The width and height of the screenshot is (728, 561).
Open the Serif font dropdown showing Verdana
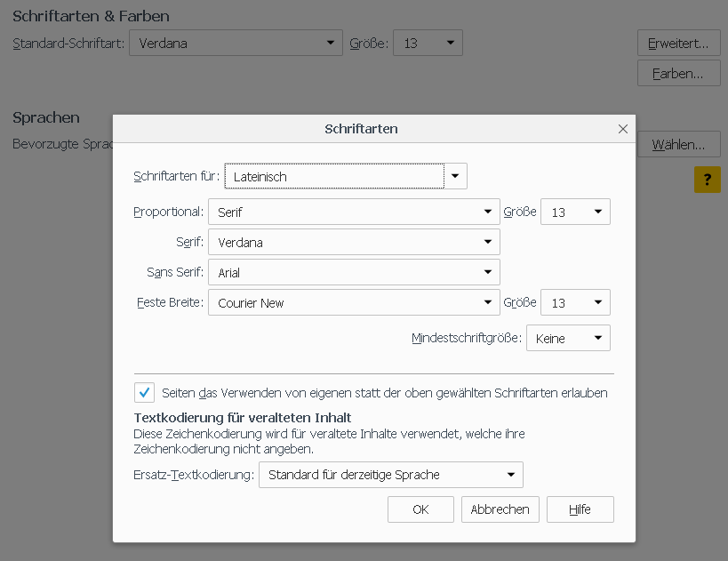353,242
